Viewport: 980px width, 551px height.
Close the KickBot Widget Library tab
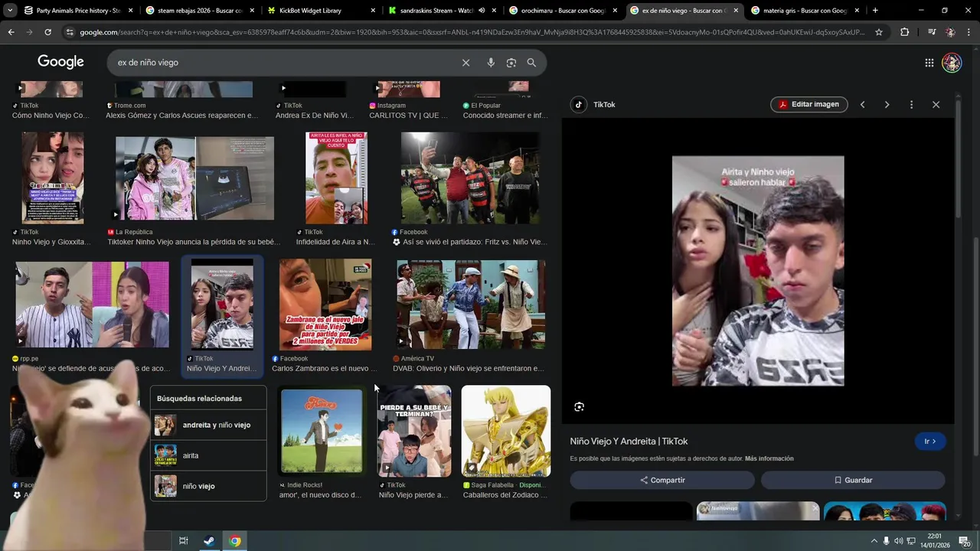click(x=373, y=11)
